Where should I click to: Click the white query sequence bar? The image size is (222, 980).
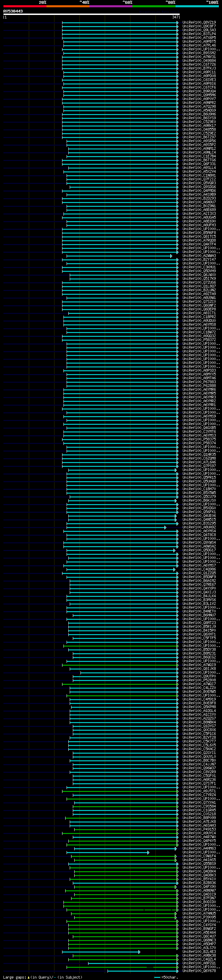tap(92, 15)
